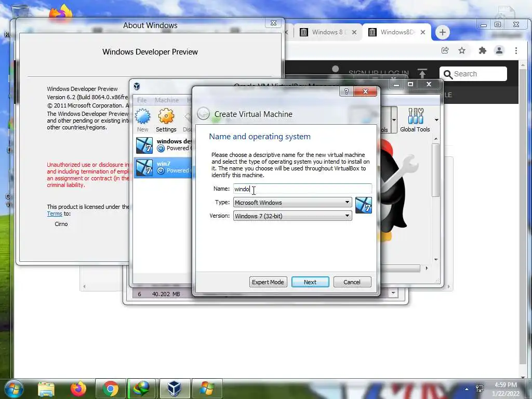Screen dimensions: 532x399
Task: Click the New VM icon in VirtualBox toolbar
Action: [x=142, y=120]
